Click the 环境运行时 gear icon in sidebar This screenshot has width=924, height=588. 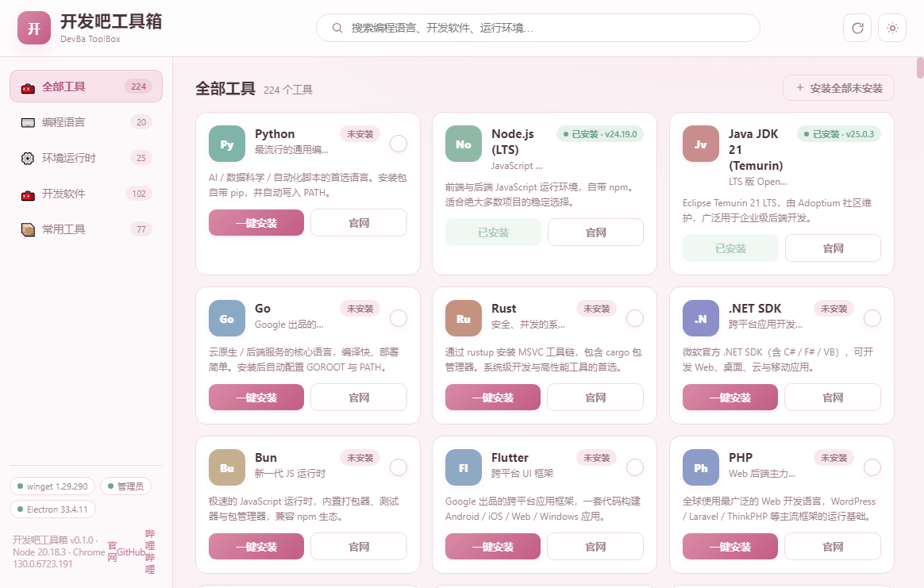coord(28,158)
